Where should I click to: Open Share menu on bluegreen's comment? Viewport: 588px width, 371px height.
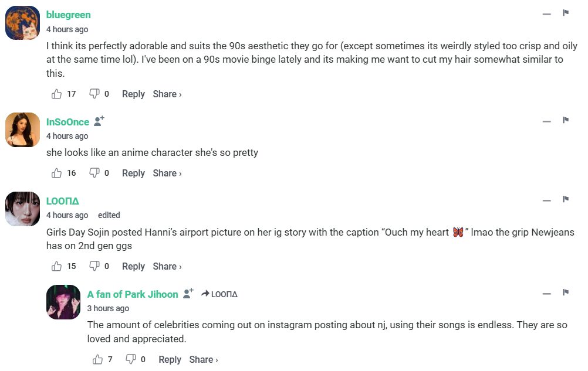click(x=167, y=94)
